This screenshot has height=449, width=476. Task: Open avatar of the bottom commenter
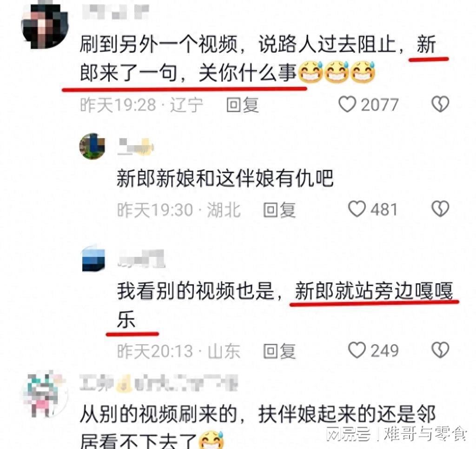45,394
